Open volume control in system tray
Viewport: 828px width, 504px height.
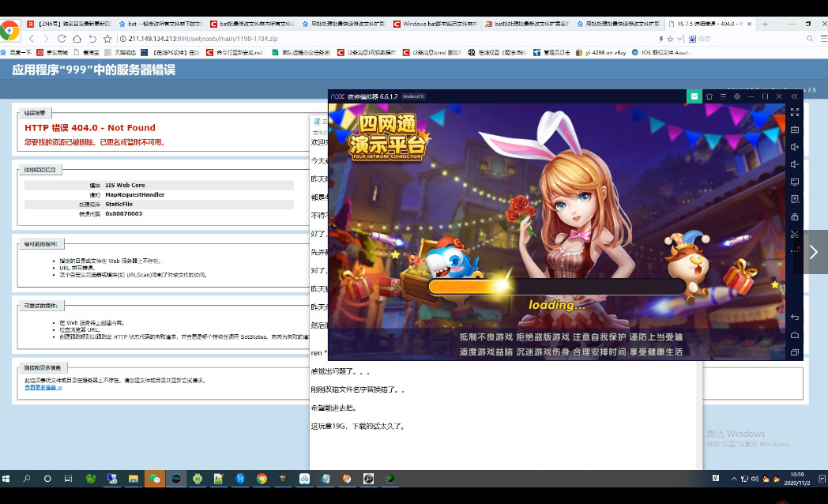pos(755,479)
